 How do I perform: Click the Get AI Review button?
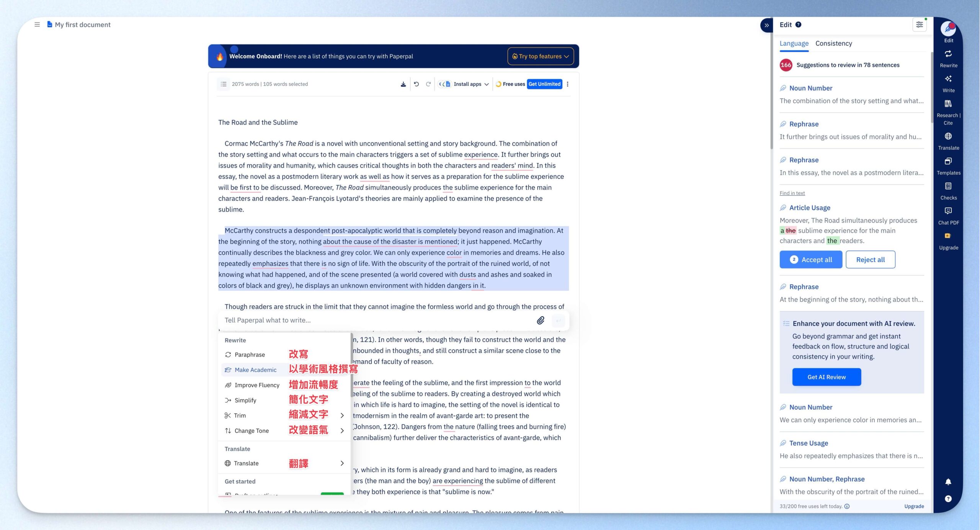pyautogui.click(x=826, y=377)
